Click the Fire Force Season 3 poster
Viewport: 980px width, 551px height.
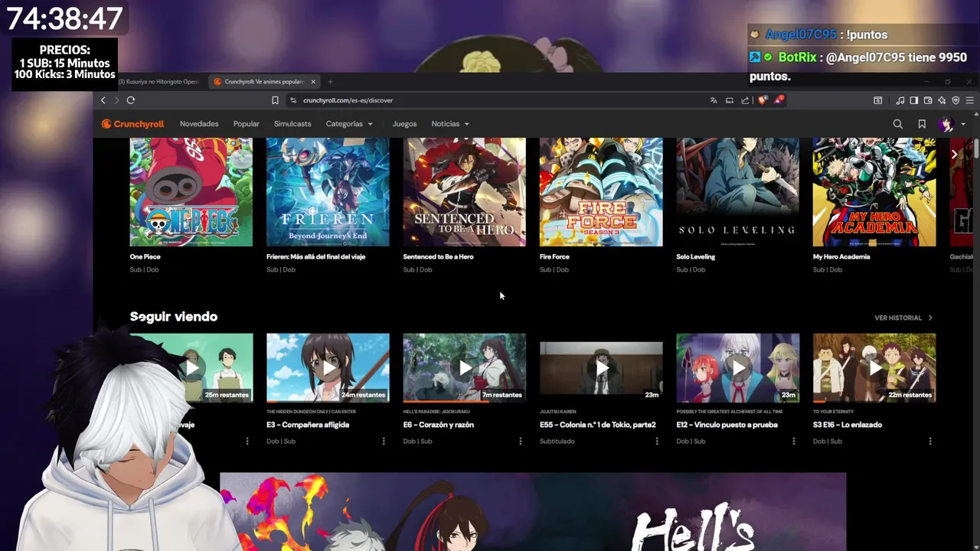pos(601,192)
